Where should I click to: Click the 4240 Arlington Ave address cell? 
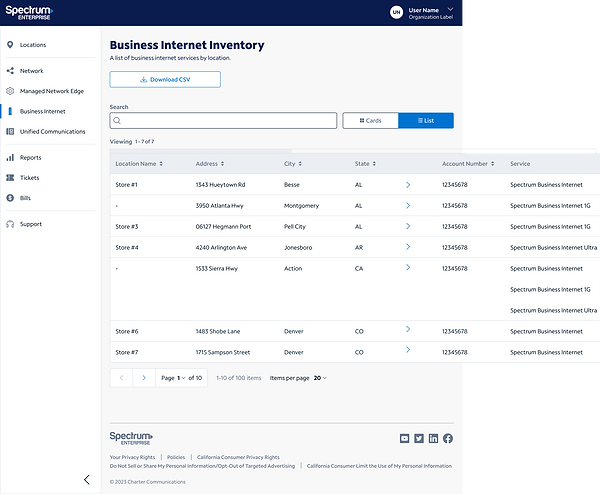coord(221,248)
